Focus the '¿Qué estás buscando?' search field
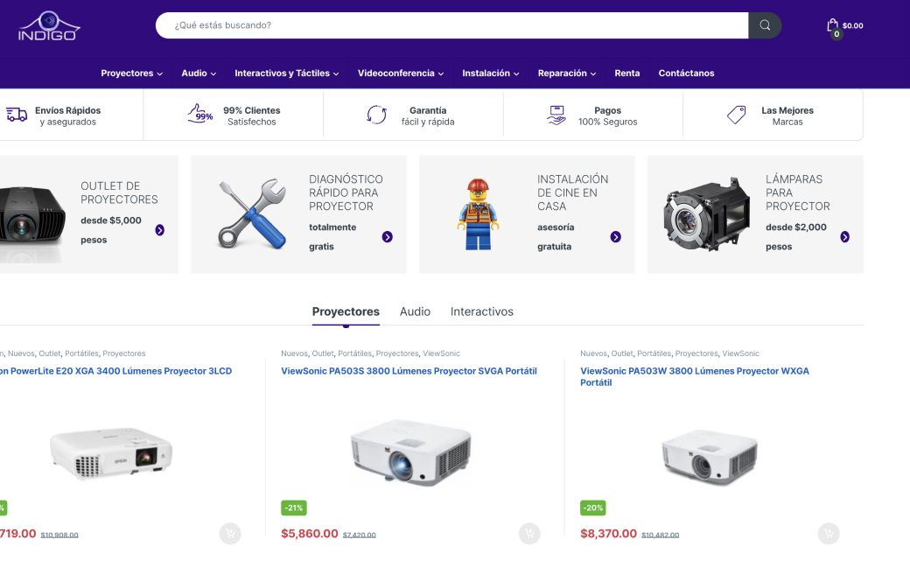The image size is (910, 588). [452, 25]
